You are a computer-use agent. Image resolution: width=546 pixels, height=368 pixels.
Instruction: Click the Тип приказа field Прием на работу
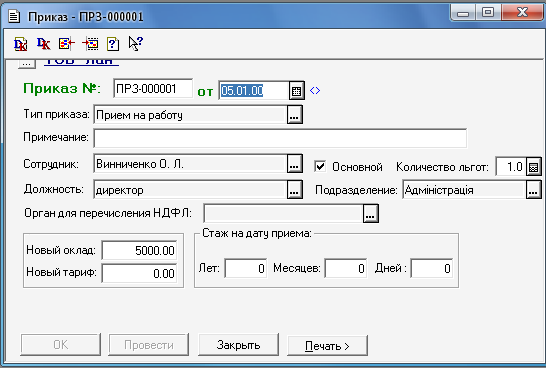coord(190,115)
